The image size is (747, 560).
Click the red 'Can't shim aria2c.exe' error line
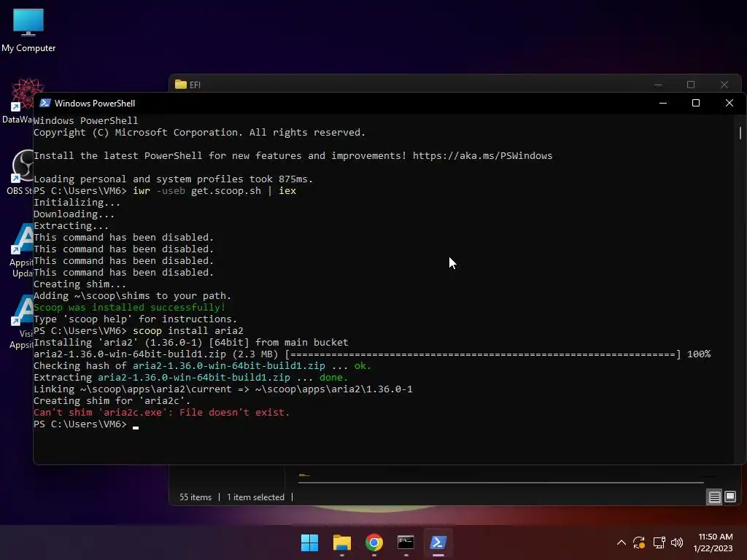(x=161, y=413)
